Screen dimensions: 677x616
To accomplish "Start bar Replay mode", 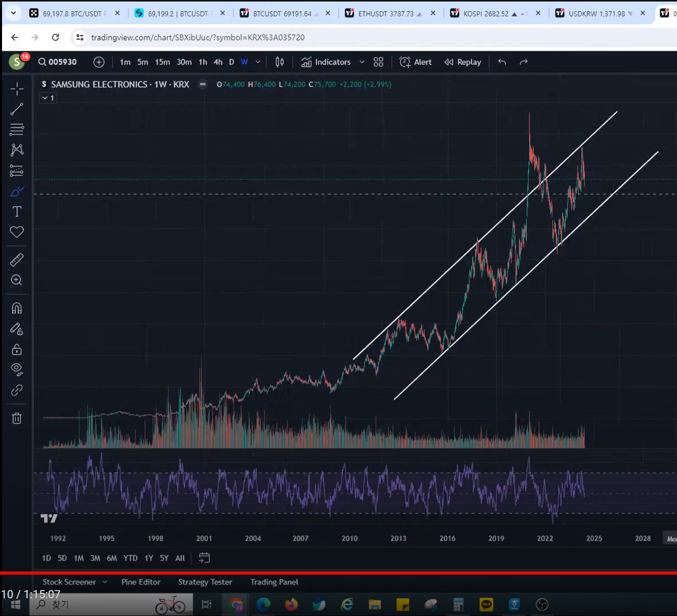I will pos(462,62).
